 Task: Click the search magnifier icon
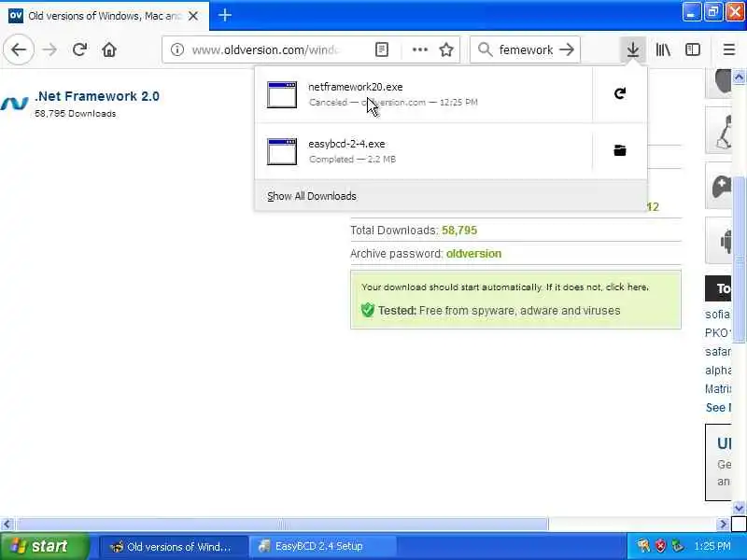485,49
